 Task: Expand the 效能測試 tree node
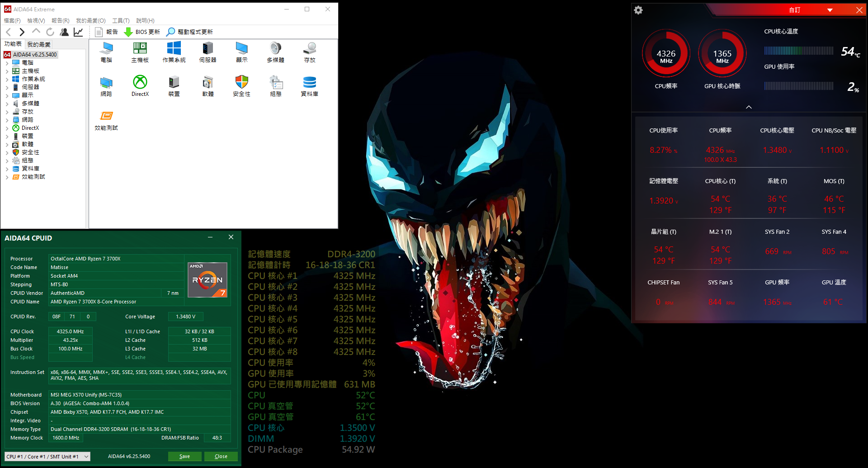tap(7, 177)
